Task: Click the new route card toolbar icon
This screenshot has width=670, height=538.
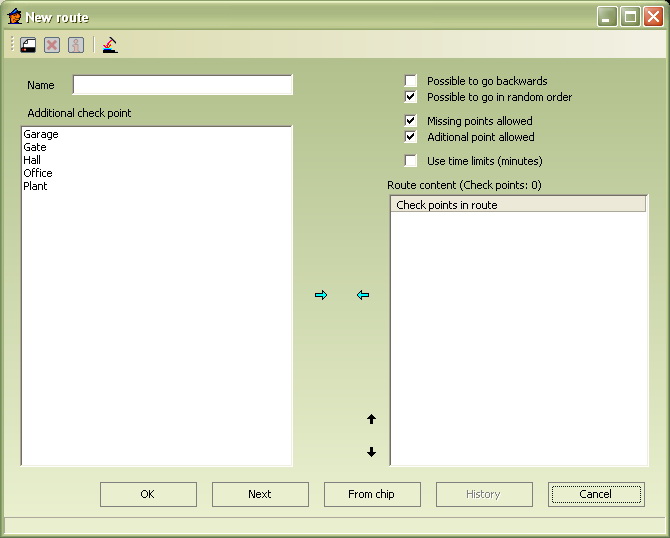Action: click(x=28, y=45)
